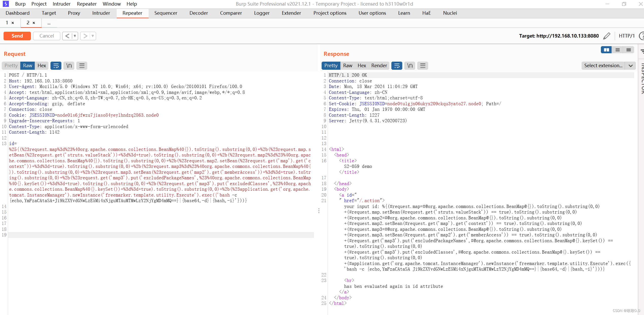
Task: Switch to horizontal split layout icon
Action: [617, 50]
